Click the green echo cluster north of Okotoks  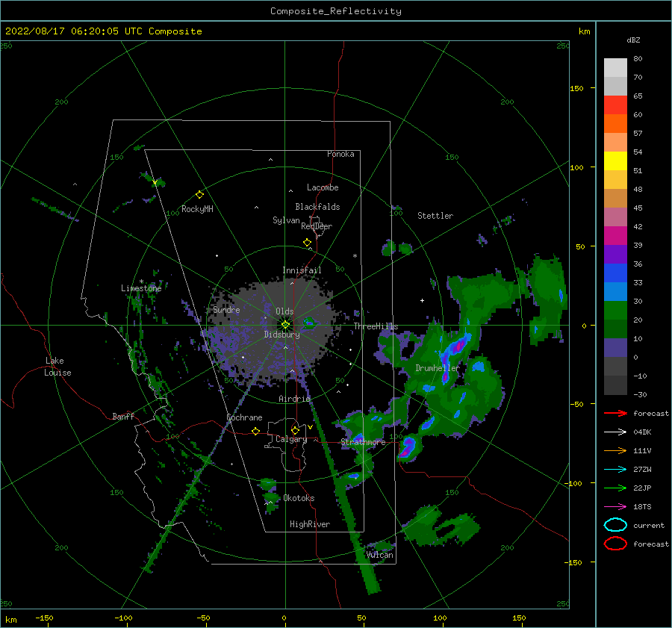pos(269,484)
